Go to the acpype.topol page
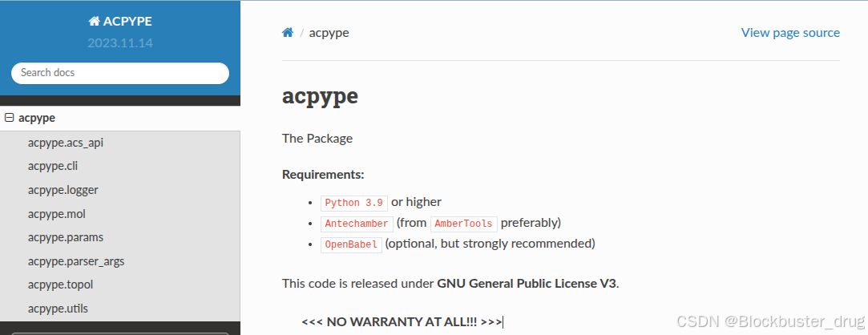The image size is (868, 335). tap(61, 285)
